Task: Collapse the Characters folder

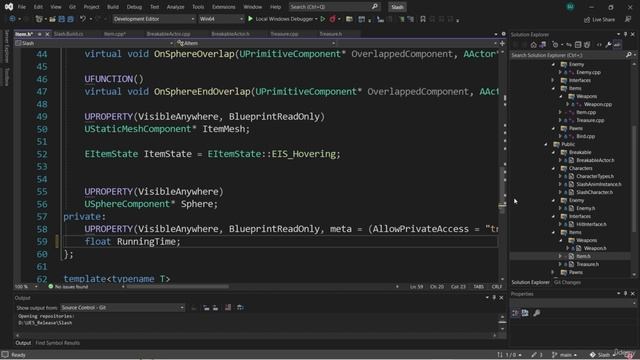Action: point(554,168)
